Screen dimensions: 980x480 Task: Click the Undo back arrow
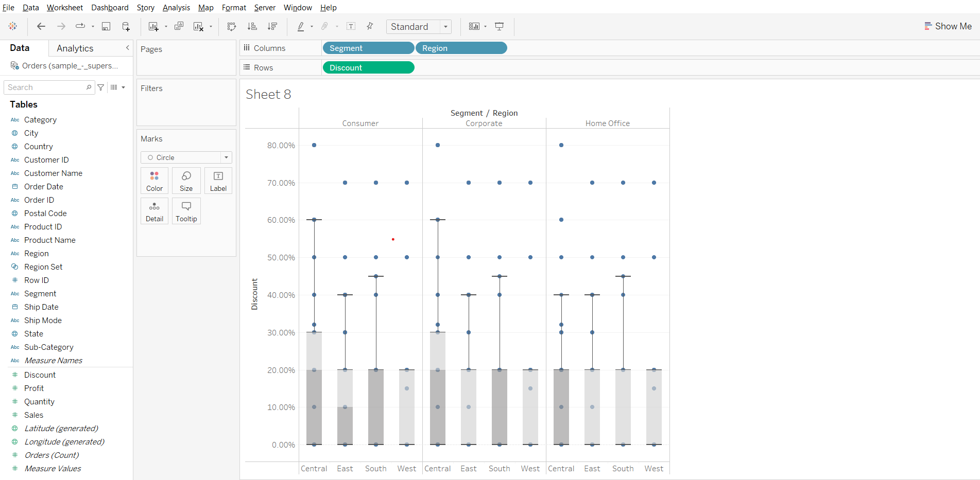[41, 26]
